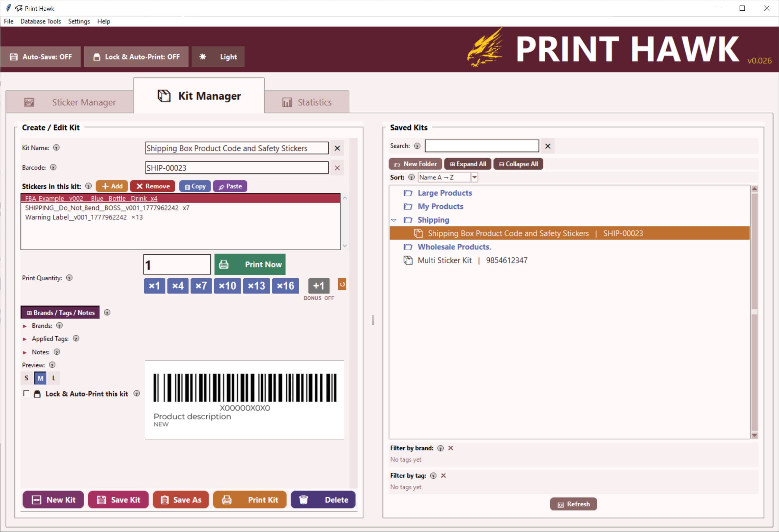Click Collapse All in Saved Kits
This screenshot has height=532, width=779.
pos(518,164)
